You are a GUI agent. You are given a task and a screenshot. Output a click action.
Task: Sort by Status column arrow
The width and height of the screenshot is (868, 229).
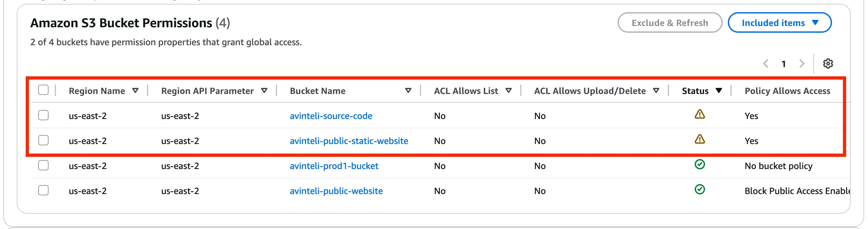coord(719,91)
